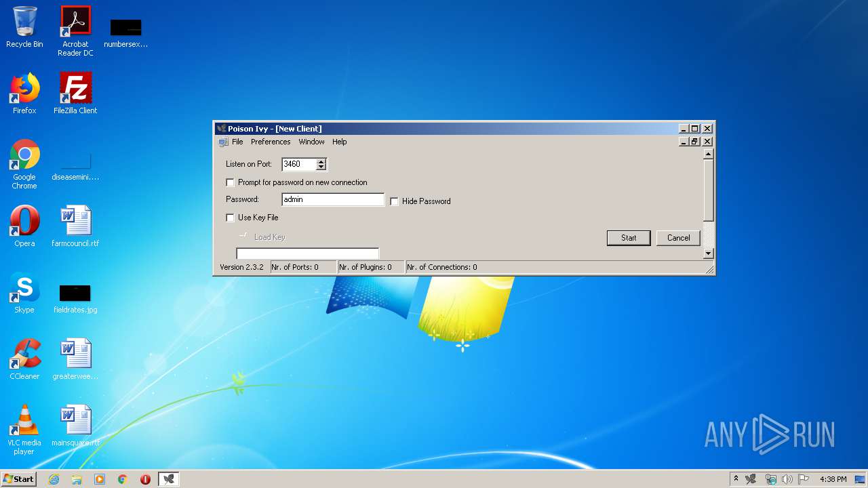The width and height of the screenshot is (868, 488).
Task: Open network status tray icon
Action: pyautogui.click(x=770, y=479)
